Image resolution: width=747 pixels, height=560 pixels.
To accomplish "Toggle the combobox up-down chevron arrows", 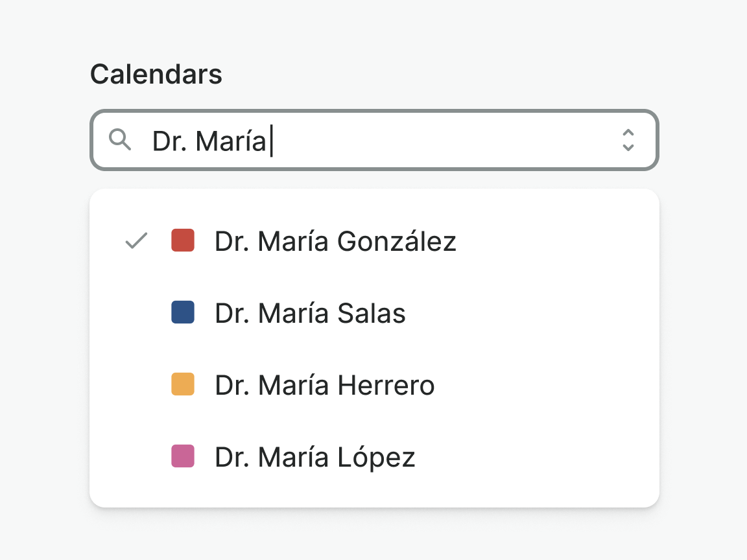I will (628, 140).
